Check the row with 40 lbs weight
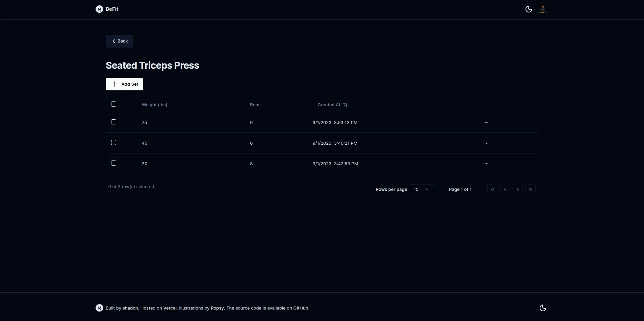644x321 pixels. coord(114,143)
